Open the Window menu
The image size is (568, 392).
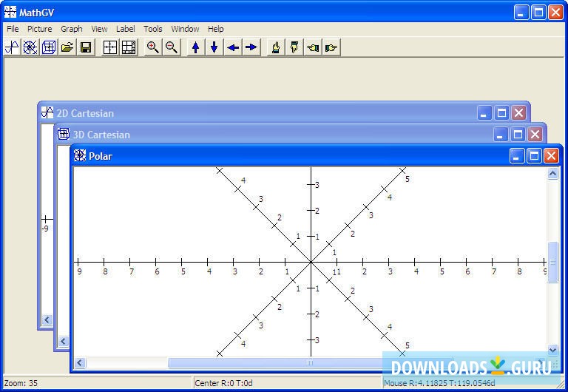185,29
